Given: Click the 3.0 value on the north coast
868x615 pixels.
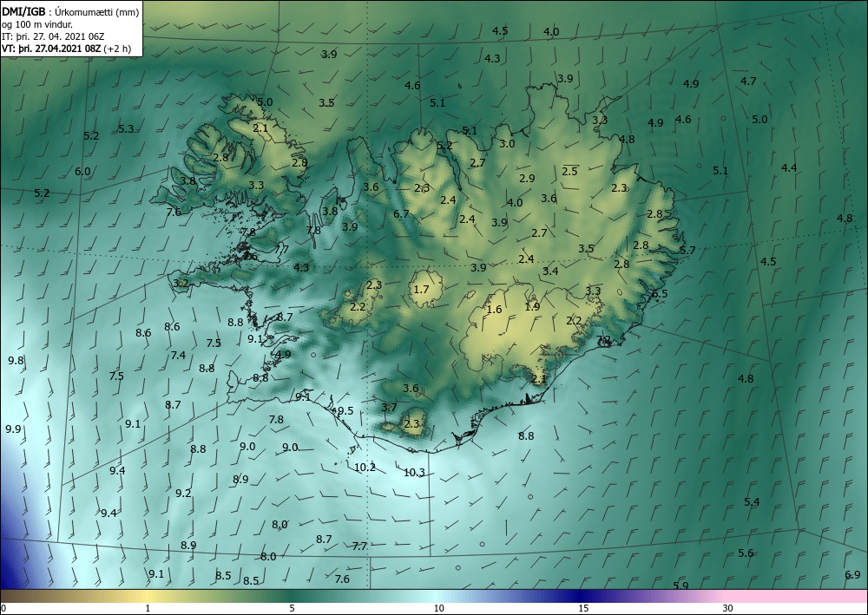Looking at the screenshot, I should tap(507, 144).
